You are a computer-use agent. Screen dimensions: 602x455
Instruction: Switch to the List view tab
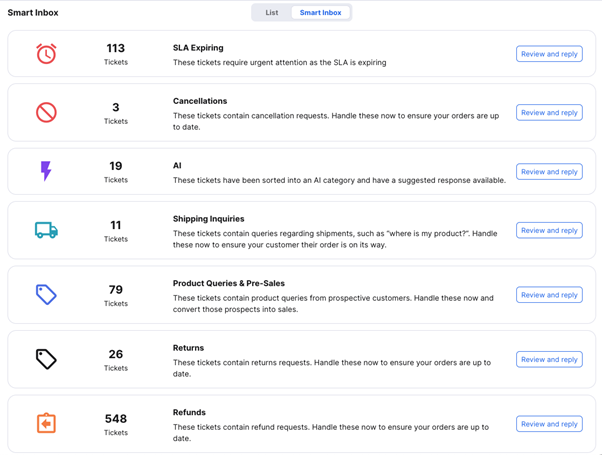(272, 13)
